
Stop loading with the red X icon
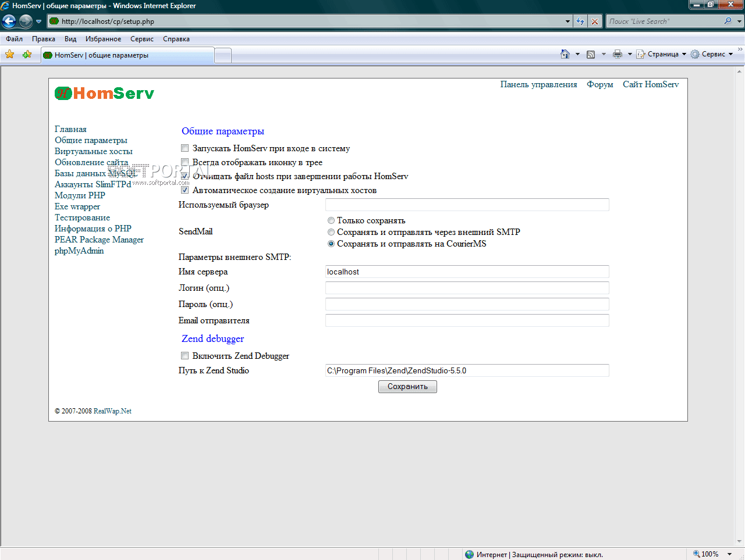[595, 22]
